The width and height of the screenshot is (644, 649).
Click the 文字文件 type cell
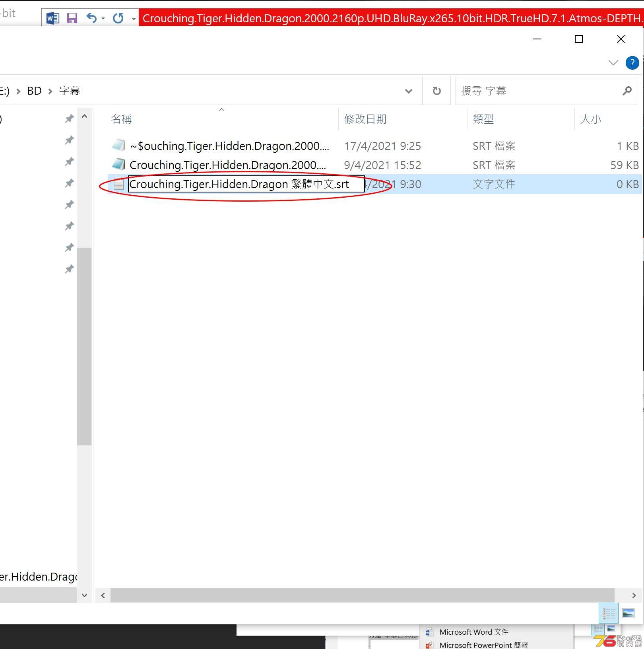(494, 184)
